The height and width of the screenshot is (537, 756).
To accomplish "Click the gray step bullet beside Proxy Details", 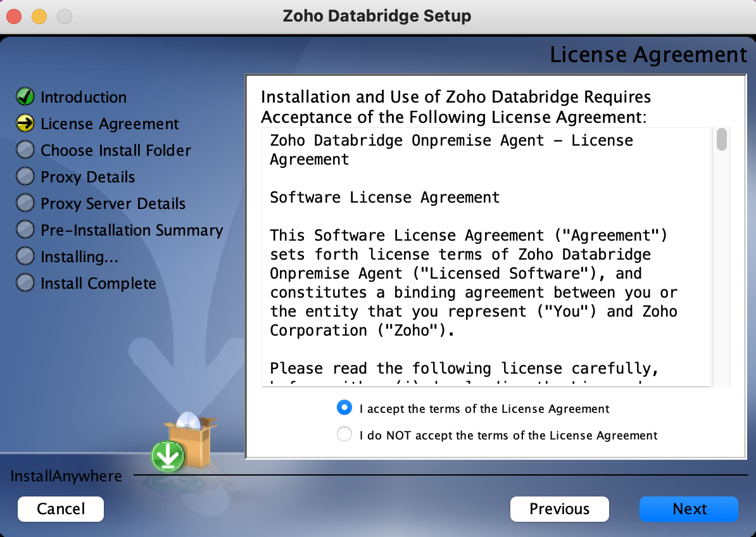I will [25, 177].
